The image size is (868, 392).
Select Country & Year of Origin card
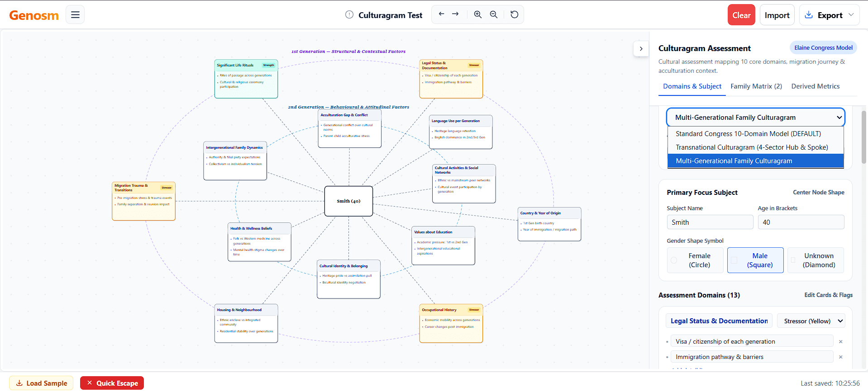(x=549, y=224)
